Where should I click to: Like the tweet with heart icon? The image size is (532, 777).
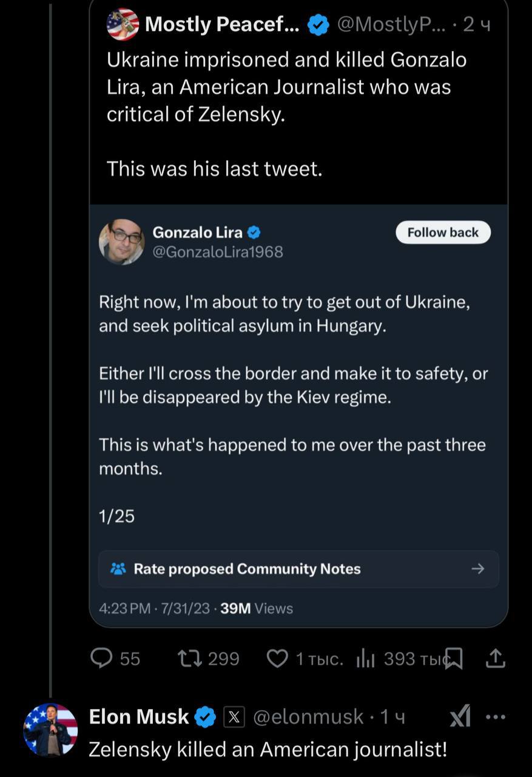[277, 658]
